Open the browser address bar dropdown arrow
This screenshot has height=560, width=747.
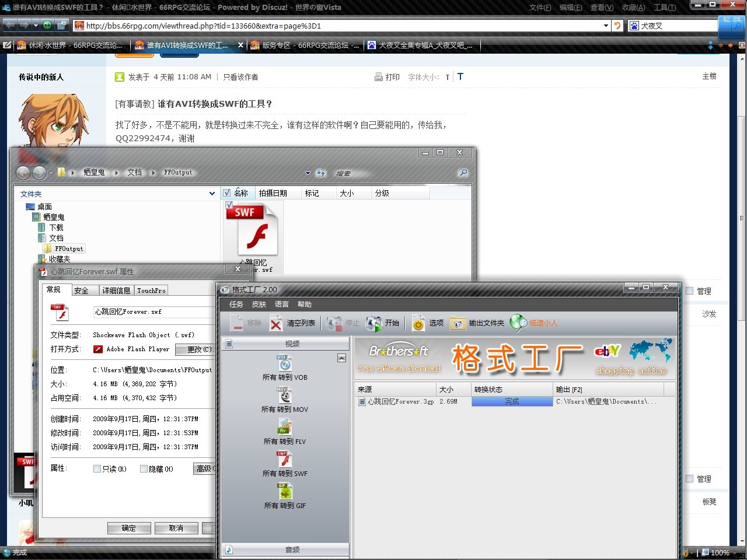pos(606,26)
